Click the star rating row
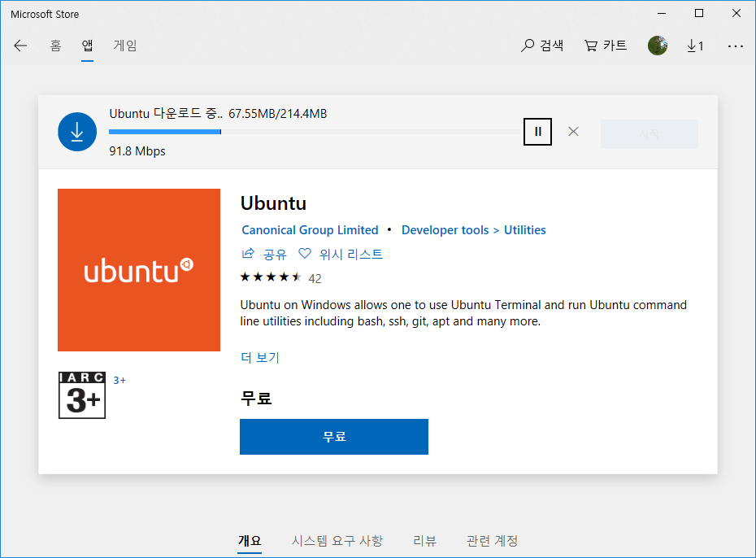This screenshot has height=558, width=756. coord(271,277)
